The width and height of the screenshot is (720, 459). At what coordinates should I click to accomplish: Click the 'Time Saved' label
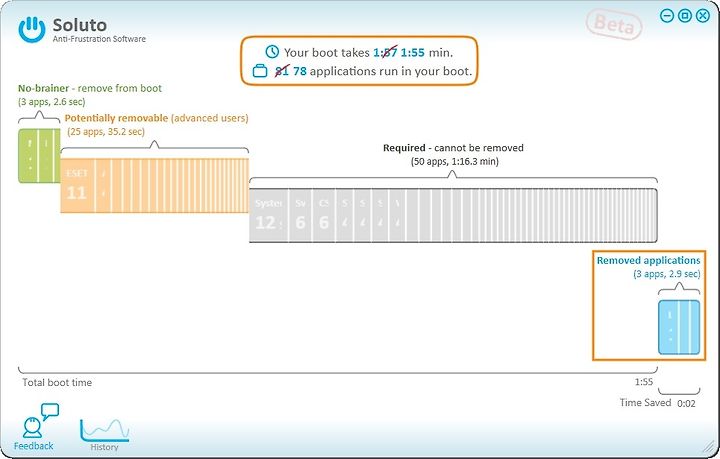tap(645, 403)
